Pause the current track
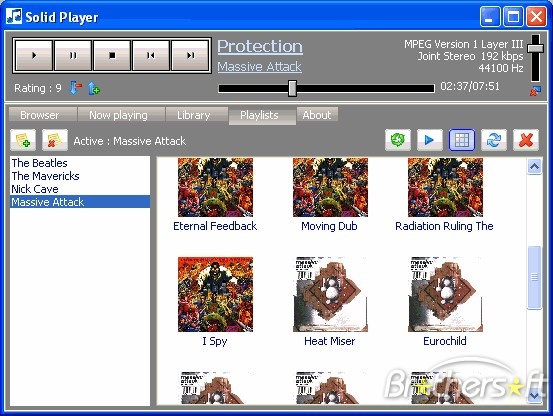Viewport: 553px width, 416px height. point(73,55)
